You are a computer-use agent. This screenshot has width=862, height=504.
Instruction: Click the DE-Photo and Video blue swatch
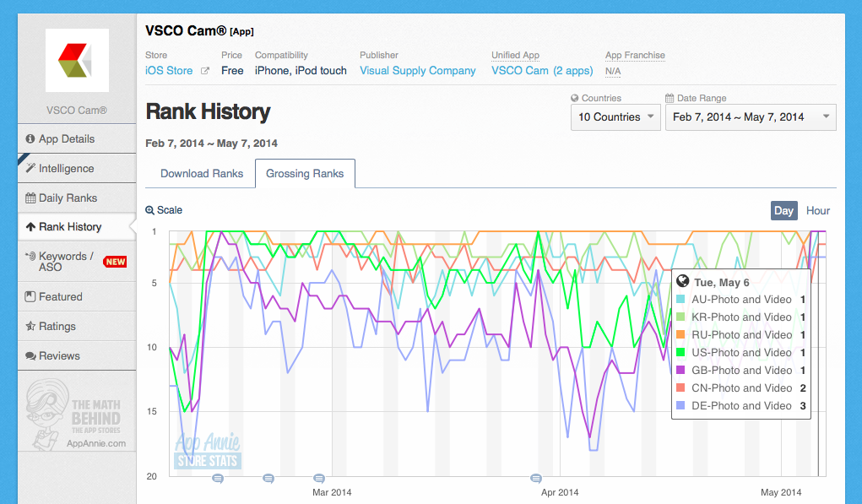point(680,405)
